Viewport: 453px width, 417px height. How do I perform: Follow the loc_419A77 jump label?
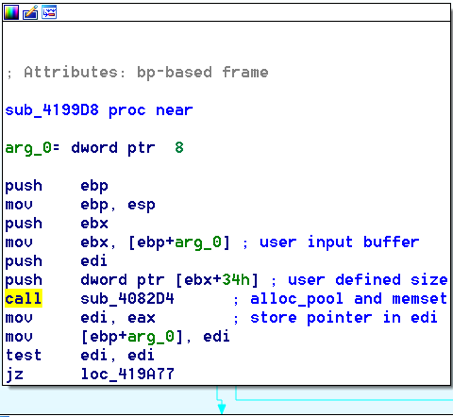click(x=127, y=374)
